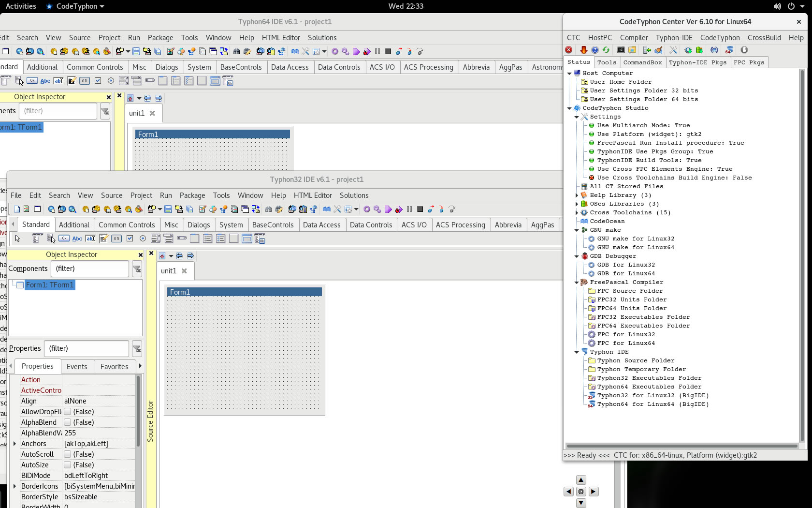This screenshot has width=812, height=508.
Task: Click the red close-circle icon in CodeTyphon Center toolbar
Action: coord(569,50)
